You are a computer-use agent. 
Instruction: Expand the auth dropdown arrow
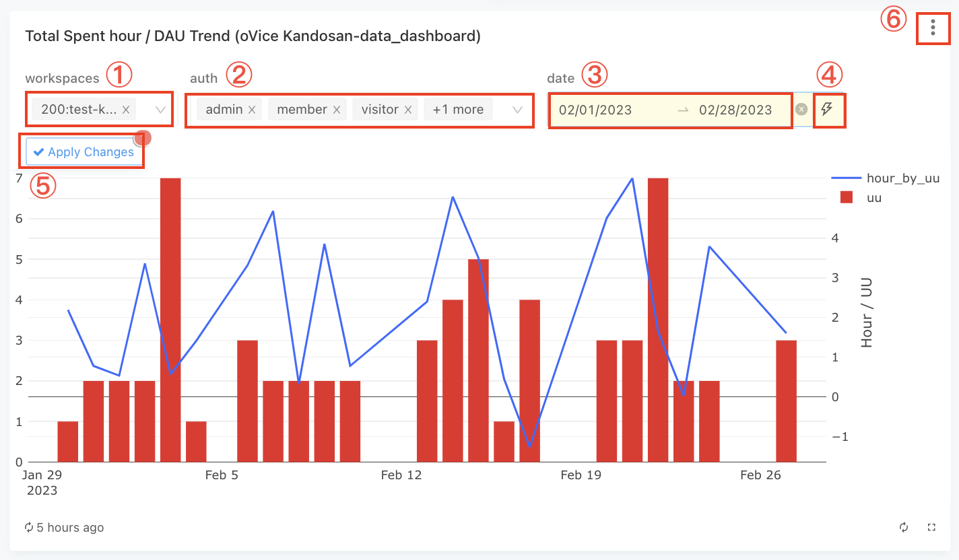[x=518, y=110]
